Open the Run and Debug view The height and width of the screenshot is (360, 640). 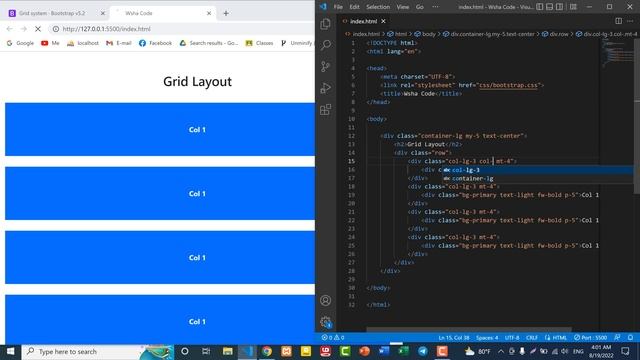click(325, 88)
